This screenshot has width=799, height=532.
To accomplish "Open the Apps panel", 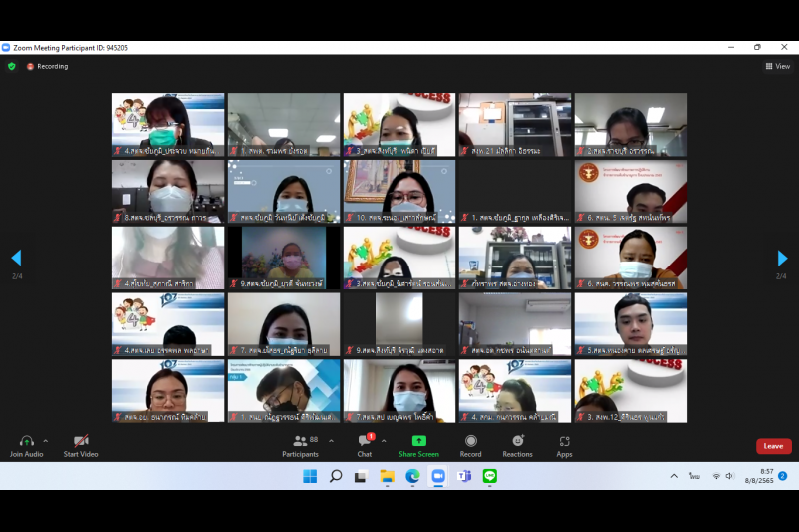I will point(564,441).
